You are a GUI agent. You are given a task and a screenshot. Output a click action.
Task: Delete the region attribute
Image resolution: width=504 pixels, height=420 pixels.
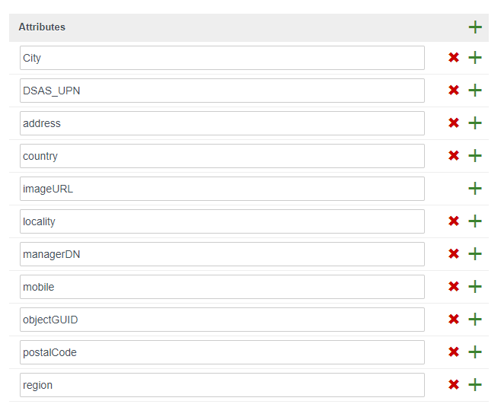pyautogui.click(x=454, y=385)
